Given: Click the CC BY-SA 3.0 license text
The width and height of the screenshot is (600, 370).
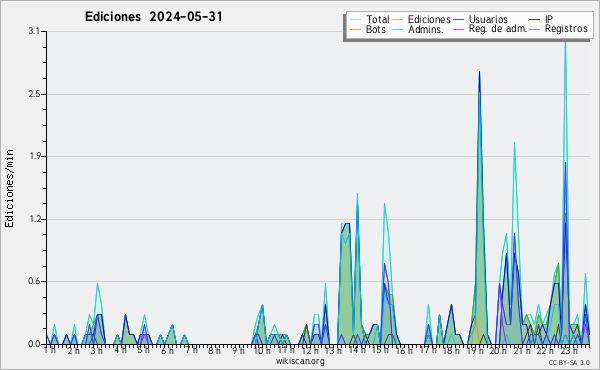Looking at the screenshot, I should [x=569, y=363].
